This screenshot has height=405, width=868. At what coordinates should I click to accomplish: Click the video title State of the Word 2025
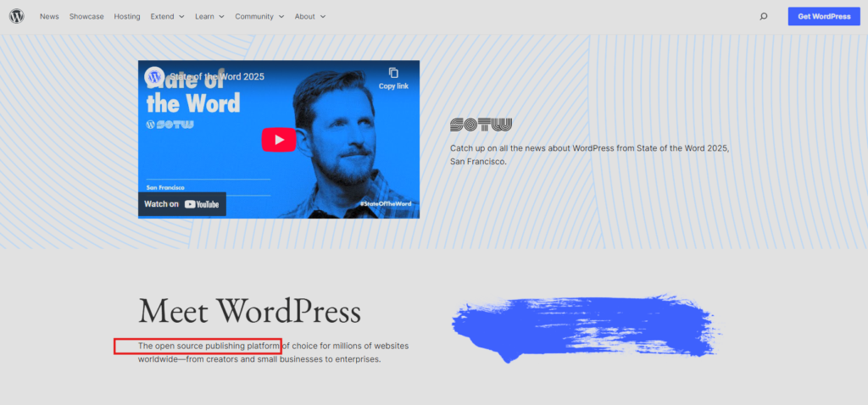coord(217,76)
